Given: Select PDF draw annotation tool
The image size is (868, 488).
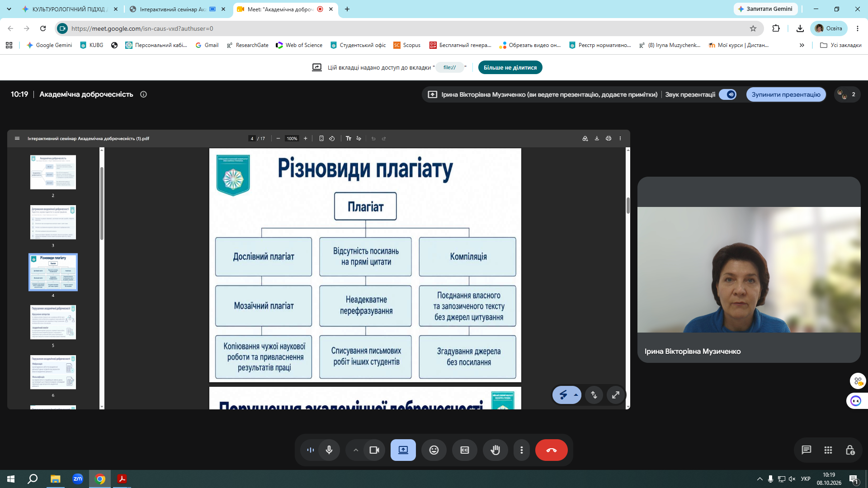Looking at the screenshot, I should coord(359,139).
